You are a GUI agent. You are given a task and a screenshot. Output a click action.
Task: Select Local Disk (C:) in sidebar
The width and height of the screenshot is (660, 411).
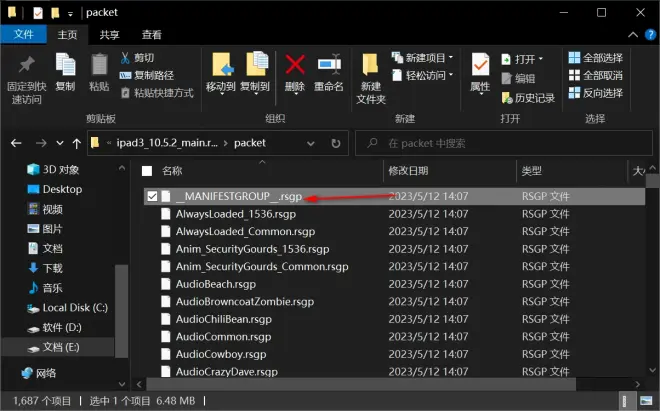click(74, 308)
